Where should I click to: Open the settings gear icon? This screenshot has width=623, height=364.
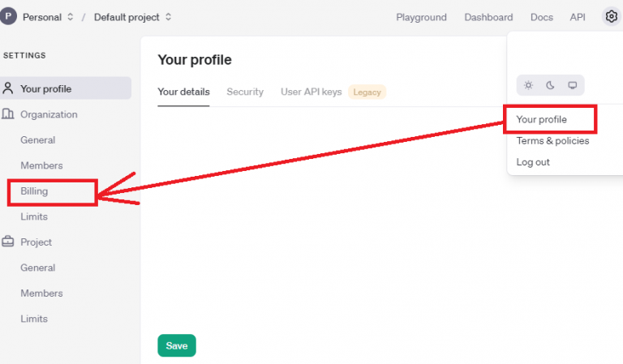point(611,17)
